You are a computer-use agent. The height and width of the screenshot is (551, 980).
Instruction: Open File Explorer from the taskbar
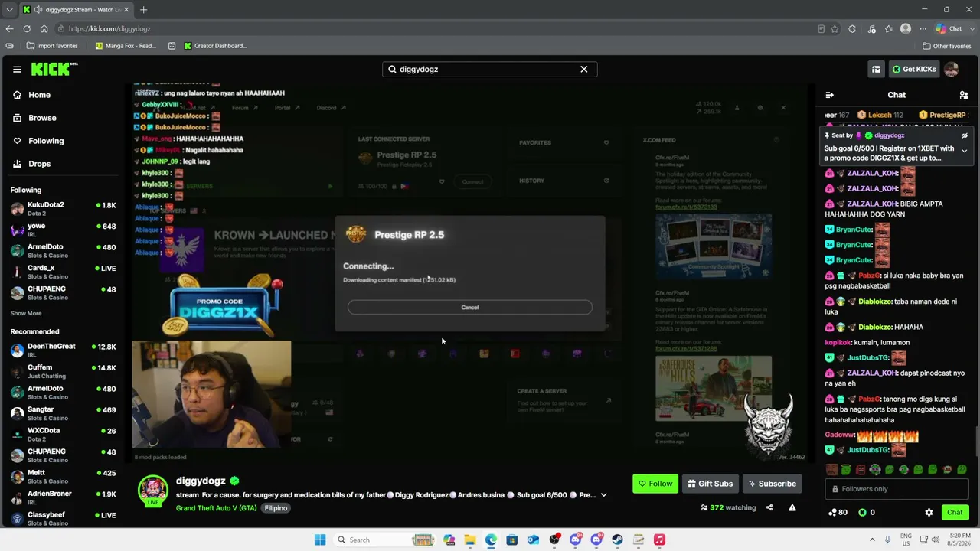[470, 540]
